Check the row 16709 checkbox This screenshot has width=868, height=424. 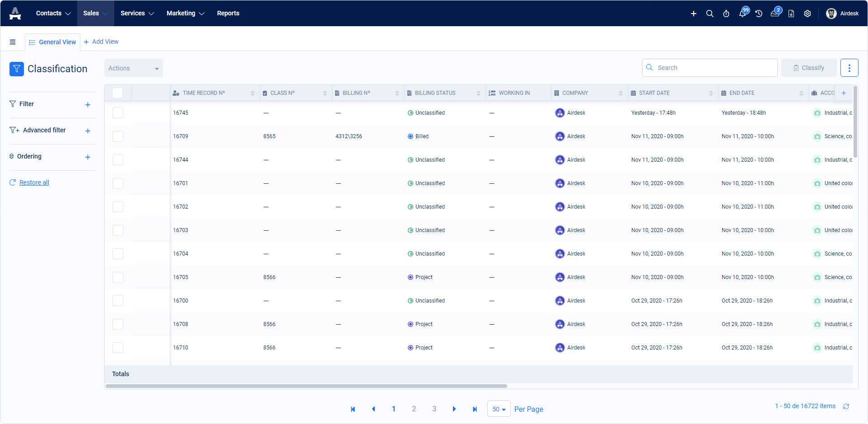tap(118, 136)
